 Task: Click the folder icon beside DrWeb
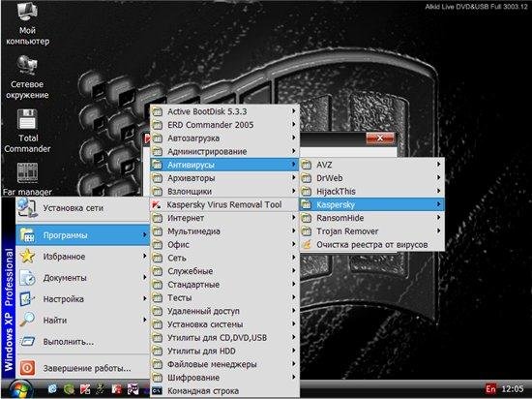coord(307,178)
